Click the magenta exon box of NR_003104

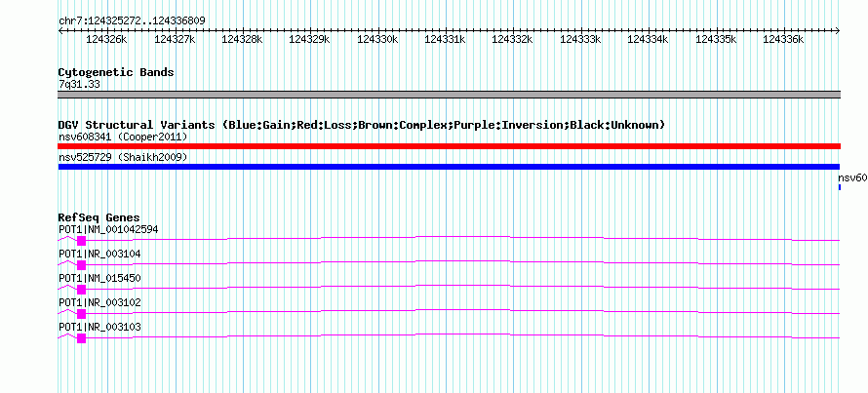click(x=81, y=265)
